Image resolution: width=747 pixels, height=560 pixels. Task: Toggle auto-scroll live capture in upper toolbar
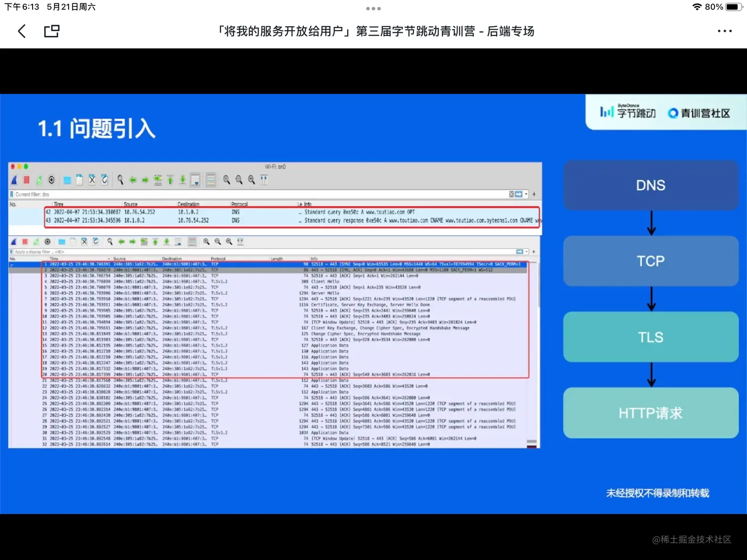pos(196,180)
